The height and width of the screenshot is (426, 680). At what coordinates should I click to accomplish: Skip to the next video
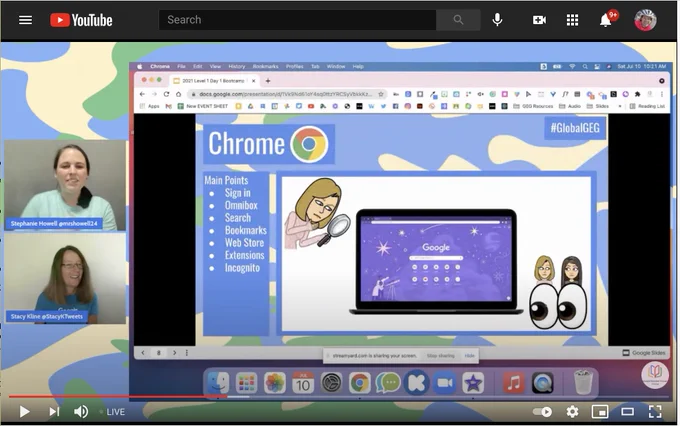tap(54, 411)
